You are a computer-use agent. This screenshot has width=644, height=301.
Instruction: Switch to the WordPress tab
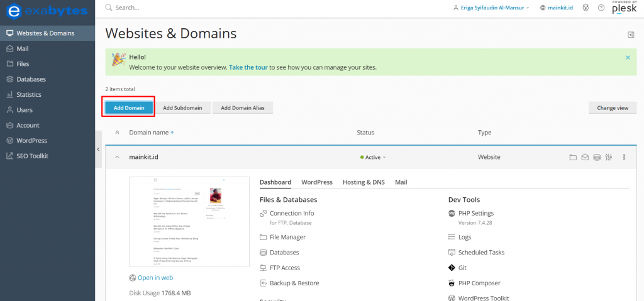pyautogui.click(x=317, y=182)
